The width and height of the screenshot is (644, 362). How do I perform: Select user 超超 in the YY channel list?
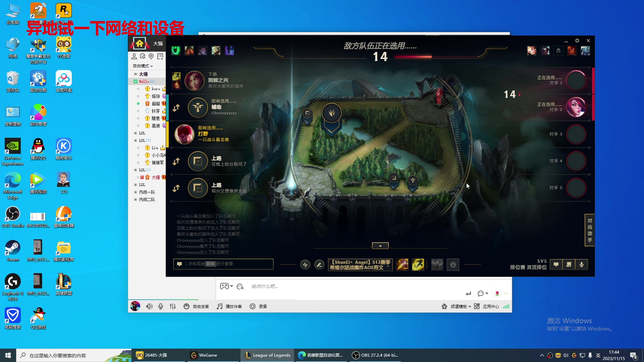[156, 104]
